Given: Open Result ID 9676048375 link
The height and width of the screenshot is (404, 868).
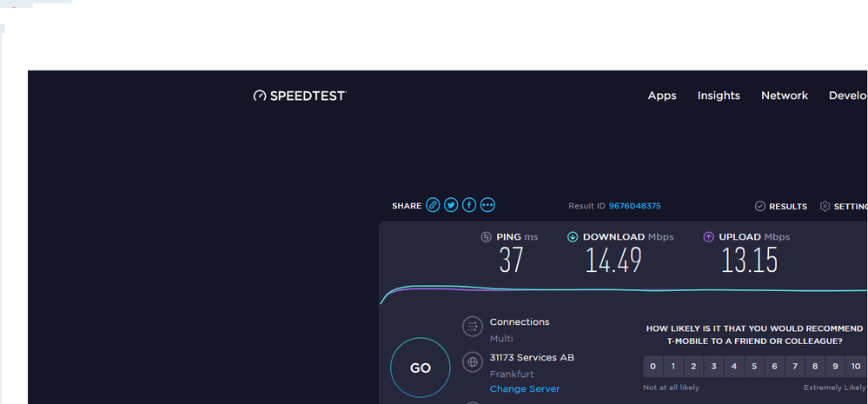Looking at the screenshot, I should [x=635, y=206].
